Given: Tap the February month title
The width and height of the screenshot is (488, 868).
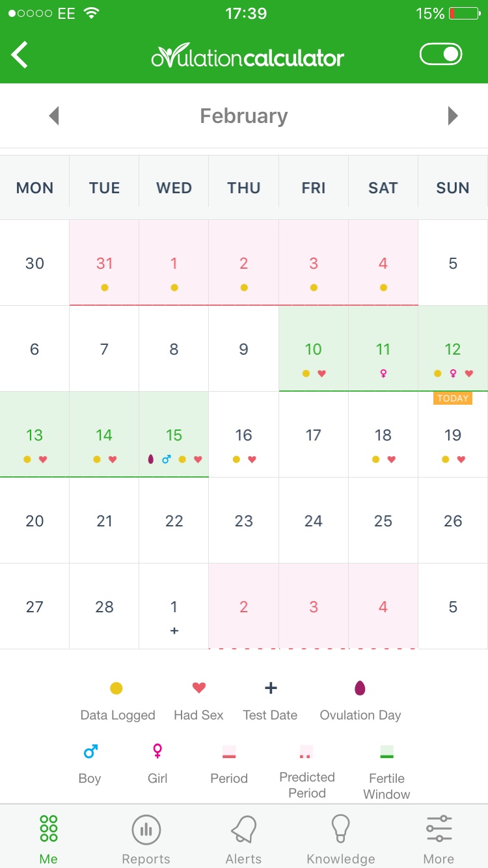Looking at the screenshot, I should point(244,116).
